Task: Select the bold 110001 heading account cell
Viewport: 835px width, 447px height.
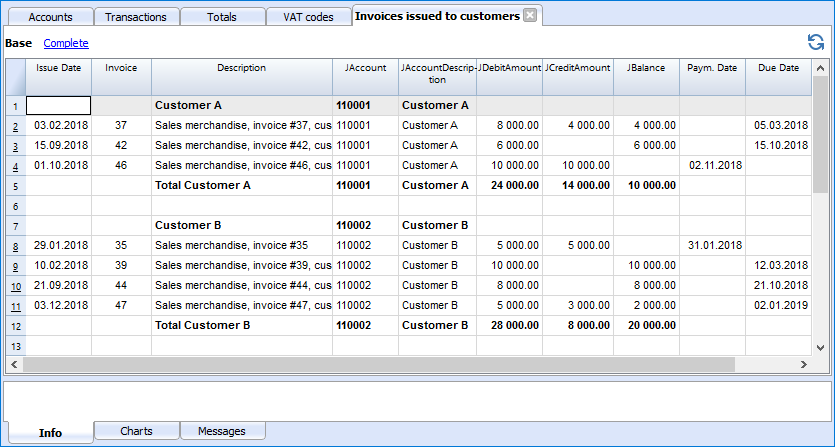Action: coord(365,105)
